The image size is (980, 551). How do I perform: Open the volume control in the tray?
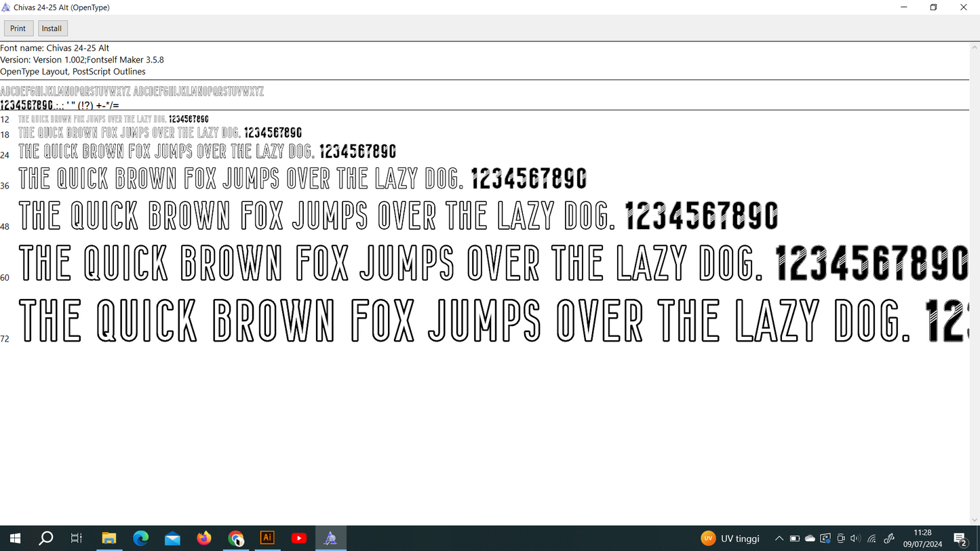855,539
